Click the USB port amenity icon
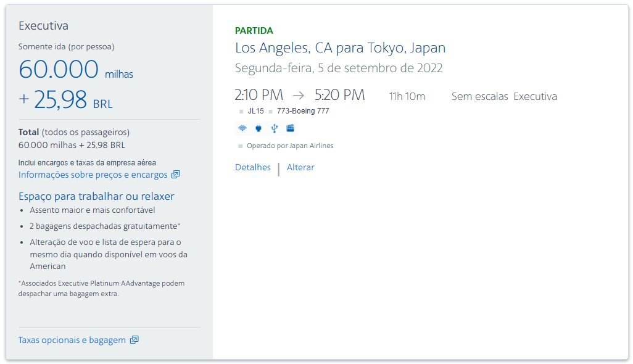 [275, 128]
